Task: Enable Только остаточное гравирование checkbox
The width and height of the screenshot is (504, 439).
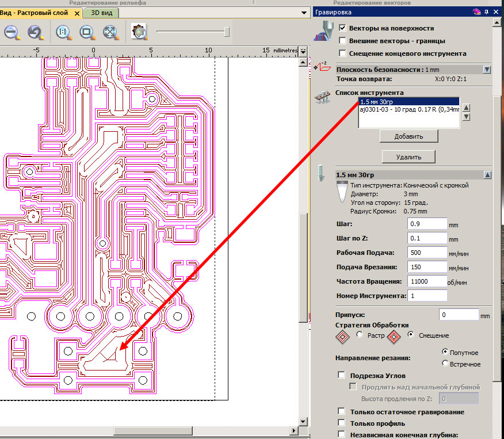Action: [x=341, y=411]
